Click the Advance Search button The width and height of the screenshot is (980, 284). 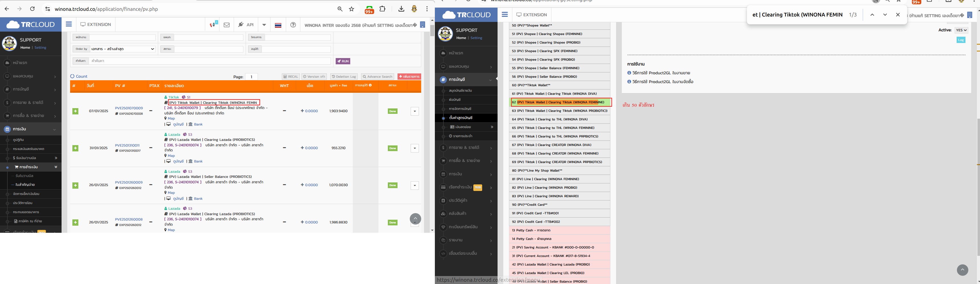[378, 77]
